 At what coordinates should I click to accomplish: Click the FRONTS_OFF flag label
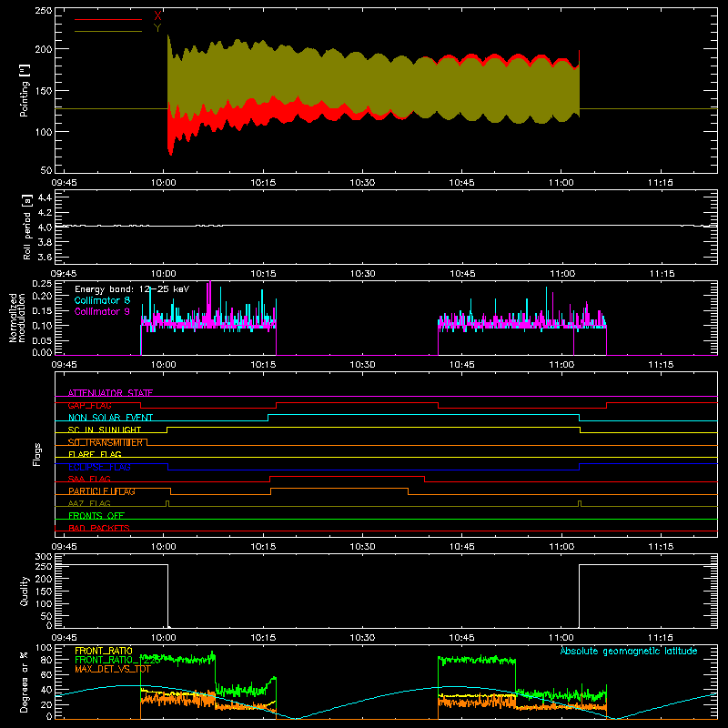[96, 515]
